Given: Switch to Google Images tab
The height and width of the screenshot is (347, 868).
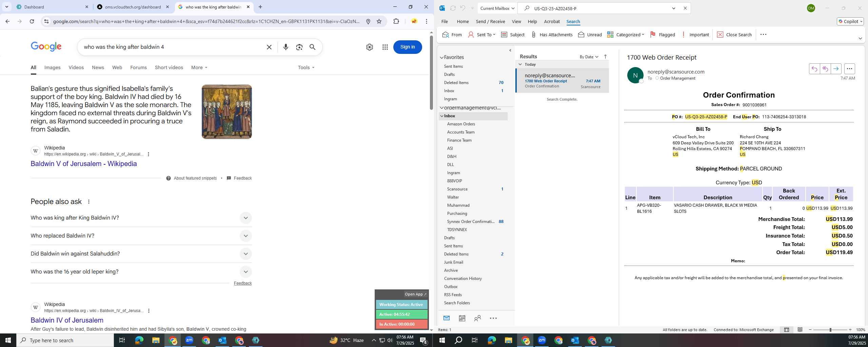Looking at the screenshot, I should (52, 67).
